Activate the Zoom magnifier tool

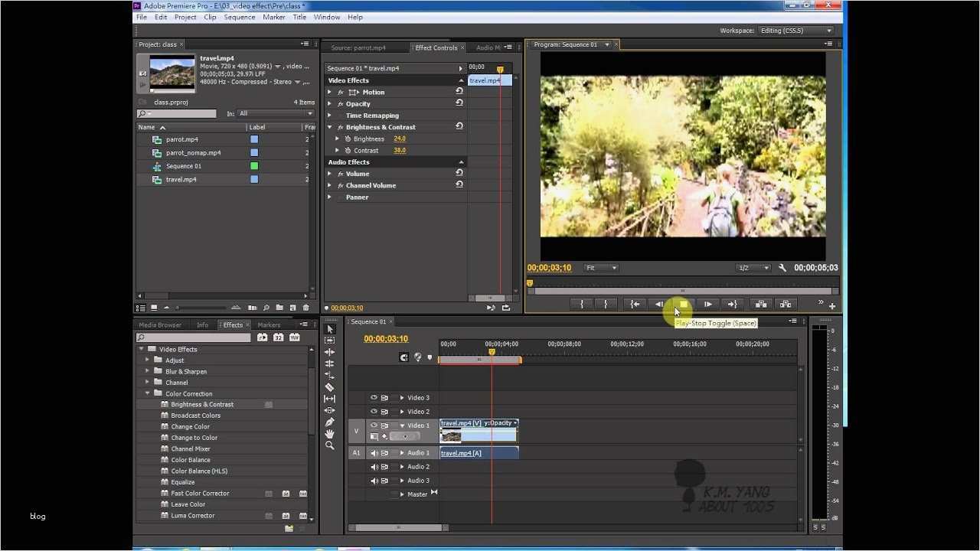coord(330,445)
